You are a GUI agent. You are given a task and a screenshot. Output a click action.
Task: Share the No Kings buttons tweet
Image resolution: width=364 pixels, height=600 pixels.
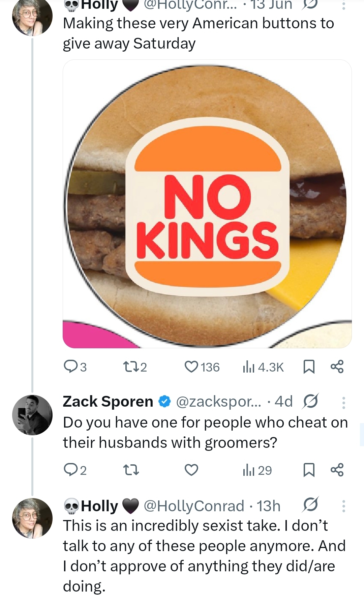337,367
